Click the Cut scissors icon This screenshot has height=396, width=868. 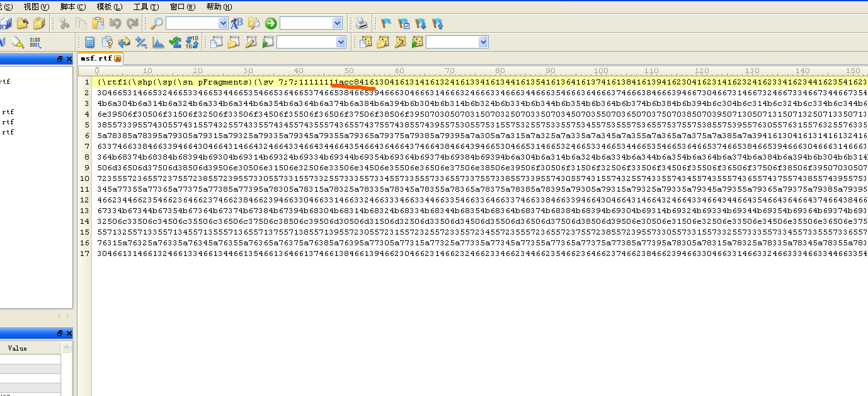(64, 23)
